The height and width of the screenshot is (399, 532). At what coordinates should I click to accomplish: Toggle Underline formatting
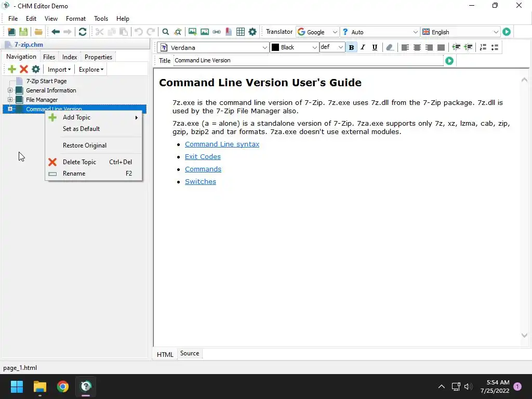tap(375, 47)
